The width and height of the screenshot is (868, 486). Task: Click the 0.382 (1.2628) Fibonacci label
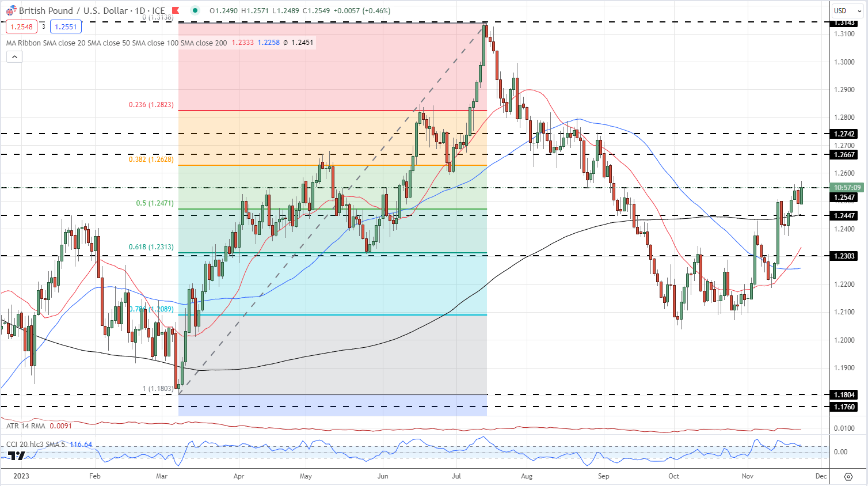pos(151,159)
